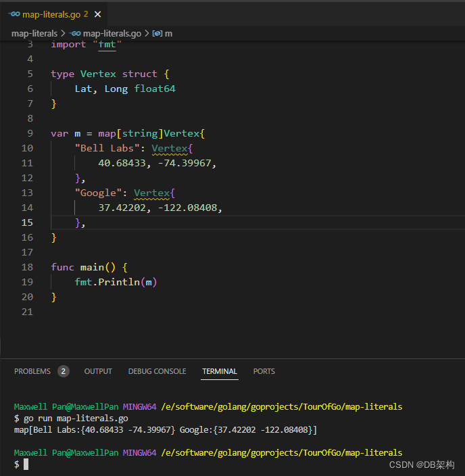Open the map-literals folder breadcrumb
465x476 pixels.
click(34, 33)
